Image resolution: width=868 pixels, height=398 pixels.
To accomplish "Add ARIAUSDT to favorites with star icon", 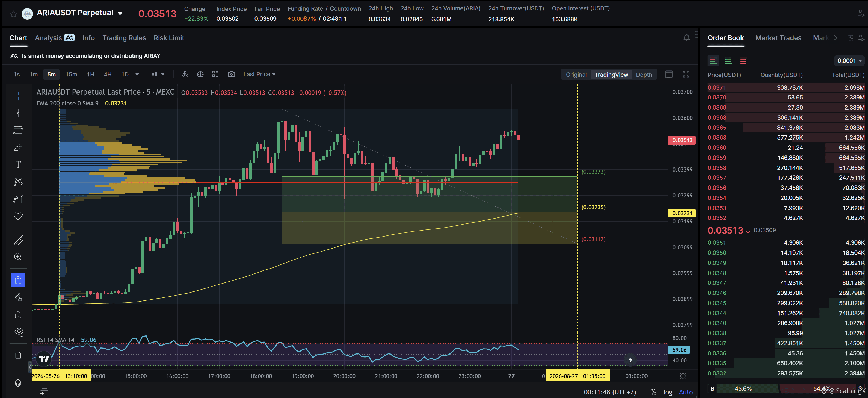I will [x=13, y=14].
